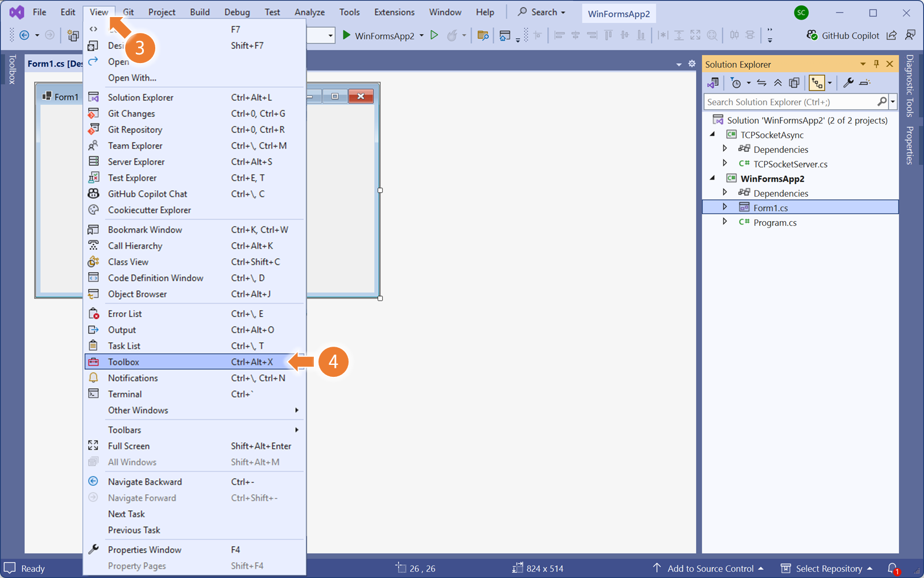
Task: Click the Call Hierarchy menu icon
Action: 94,246
